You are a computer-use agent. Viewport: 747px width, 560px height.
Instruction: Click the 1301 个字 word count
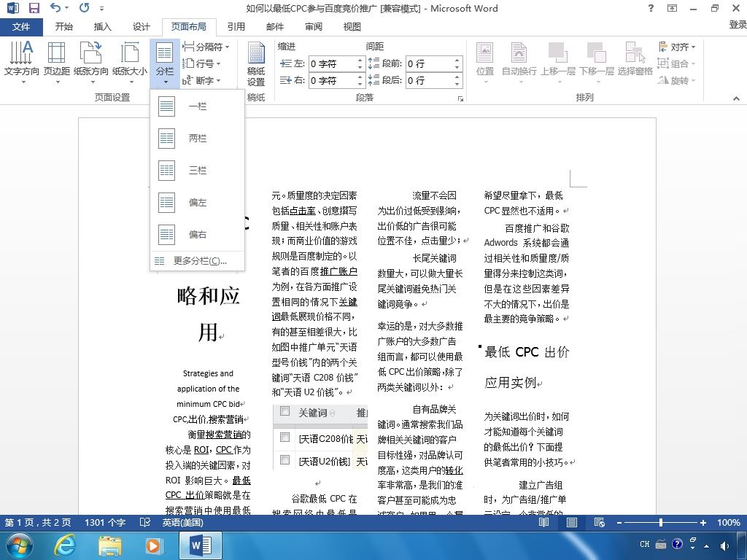point(105,522)
